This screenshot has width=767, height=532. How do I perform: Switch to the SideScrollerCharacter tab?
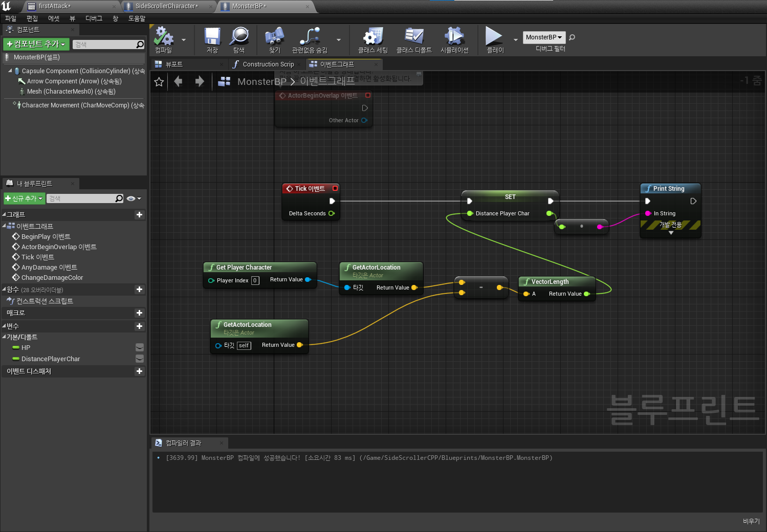(168, 6)
